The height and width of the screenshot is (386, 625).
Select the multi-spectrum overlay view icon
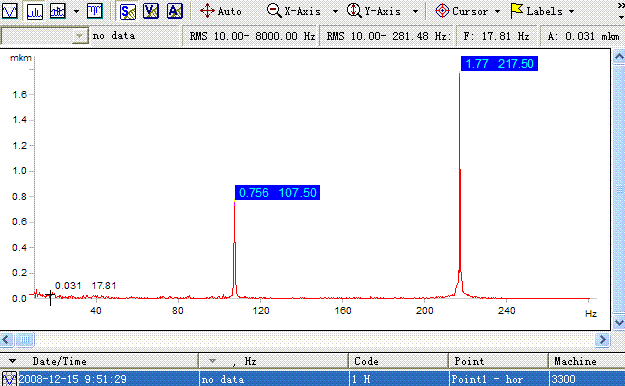(58, 11)
